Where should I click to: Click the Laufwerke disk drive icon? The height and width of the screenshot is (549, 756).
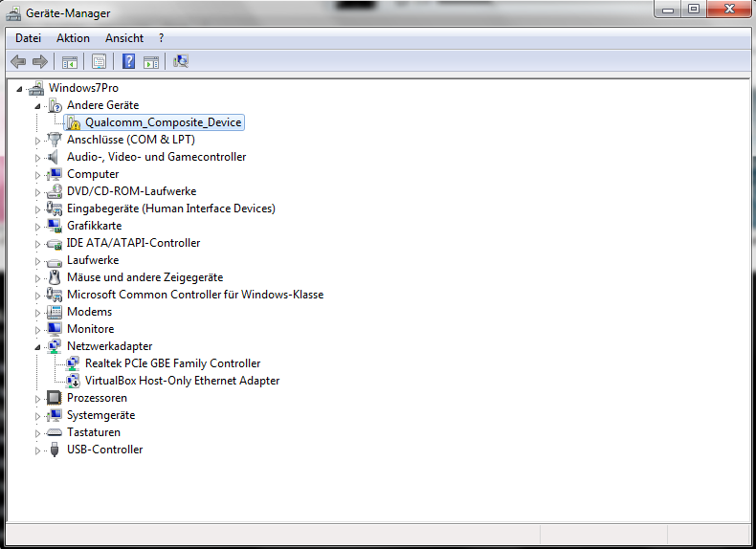pos(55,262)
